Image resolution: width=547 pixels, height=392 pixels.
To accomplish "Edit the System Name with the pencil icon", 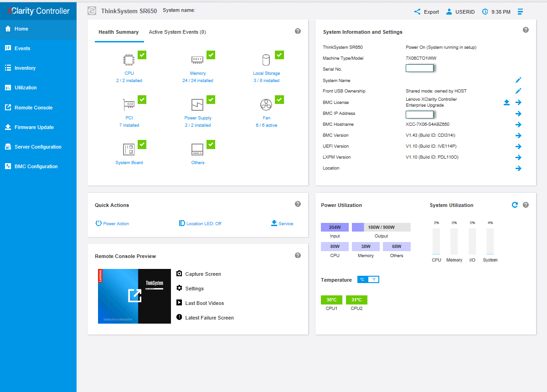I will tap(518, 80).
